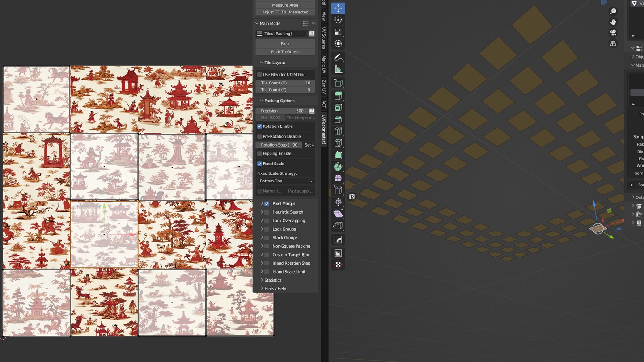The image size is (644, 362).
Task: Enable the Stack Groups checkbox
Action: pos(267,238)
